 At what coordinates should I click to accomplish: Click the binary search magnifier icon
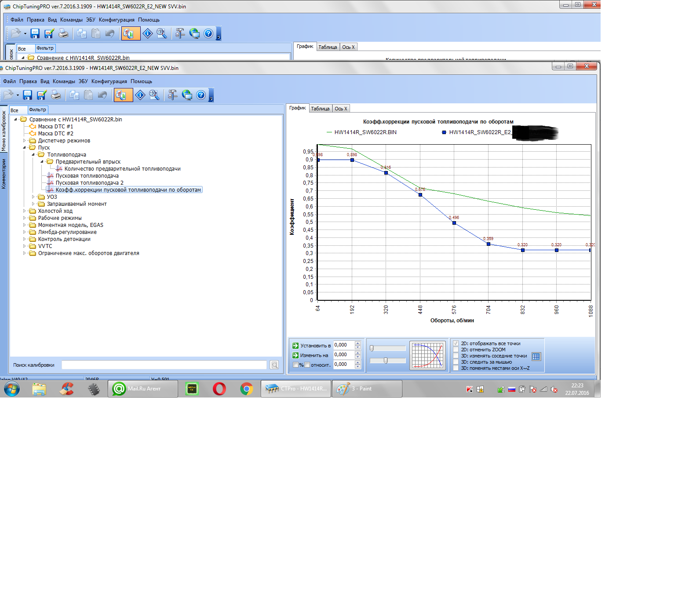pyautogui.click(x=154, y=95)
